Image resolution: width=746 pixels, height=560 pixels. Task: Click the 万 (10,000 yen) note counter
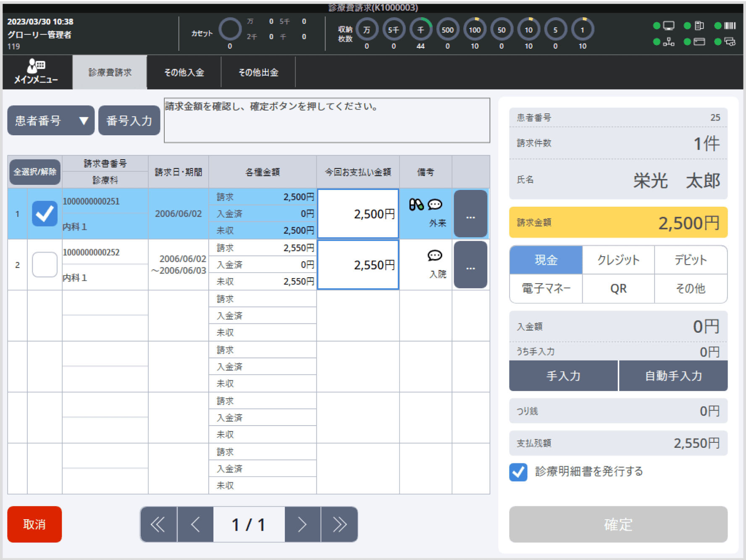click(x=367, y=29)
